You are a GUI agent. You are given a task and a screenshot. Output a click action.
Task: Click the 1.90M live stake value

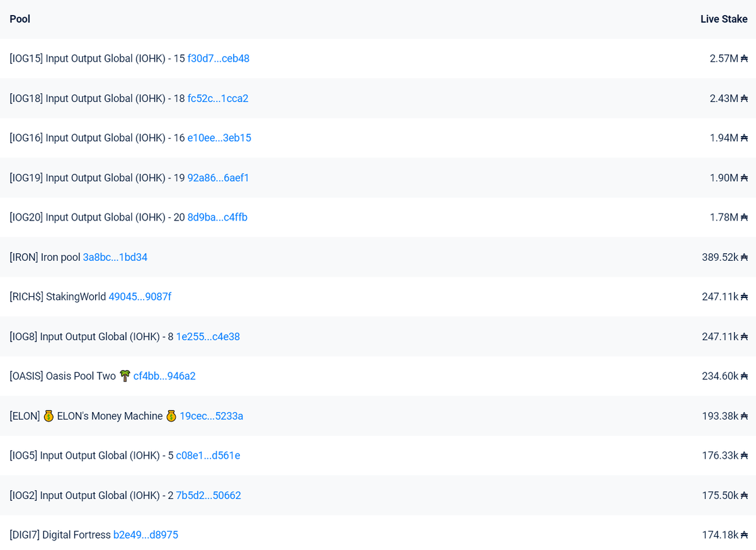(728, 178)
